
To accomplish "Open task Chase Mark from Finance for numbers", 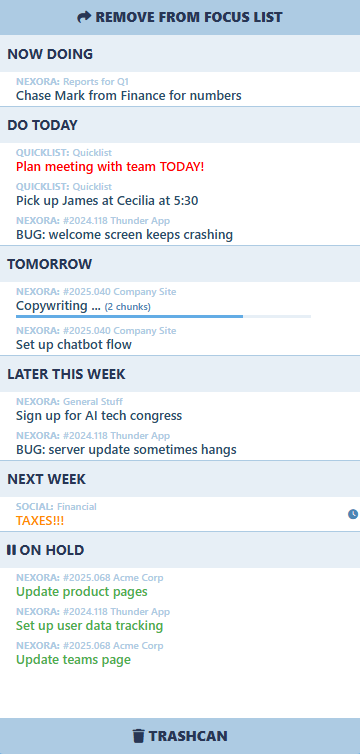I will [x=129, y=96].
